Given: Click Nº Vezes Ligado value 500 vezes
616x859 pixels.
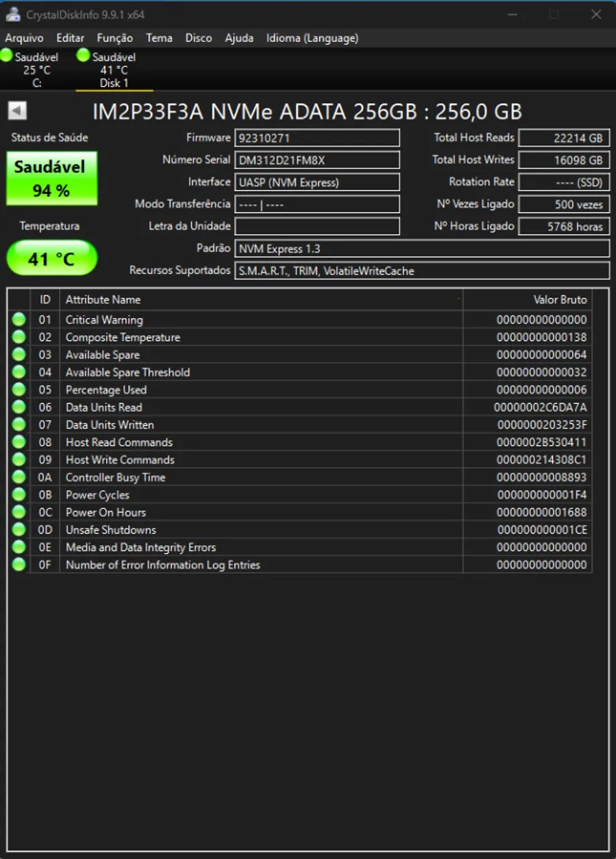Looking at the screenshot, I should [x=564, y=204].
